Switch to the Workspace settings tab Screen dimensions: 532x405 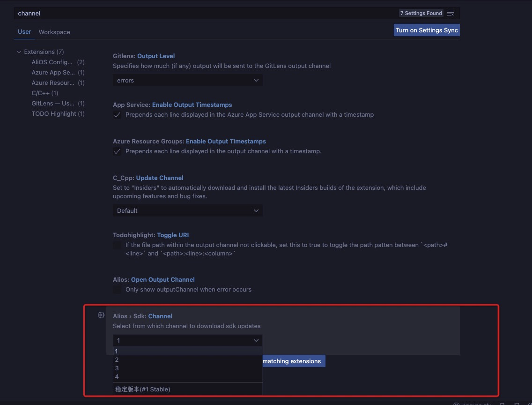pos(54,32)
